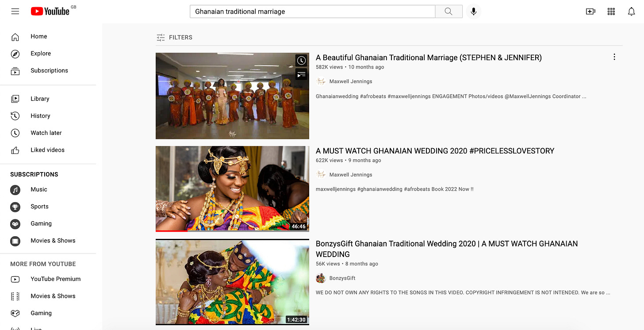Viewport: 644px width, 330px height.
Task: Click BonzysGift channel avatar
Action: click(x=321, y=278)
